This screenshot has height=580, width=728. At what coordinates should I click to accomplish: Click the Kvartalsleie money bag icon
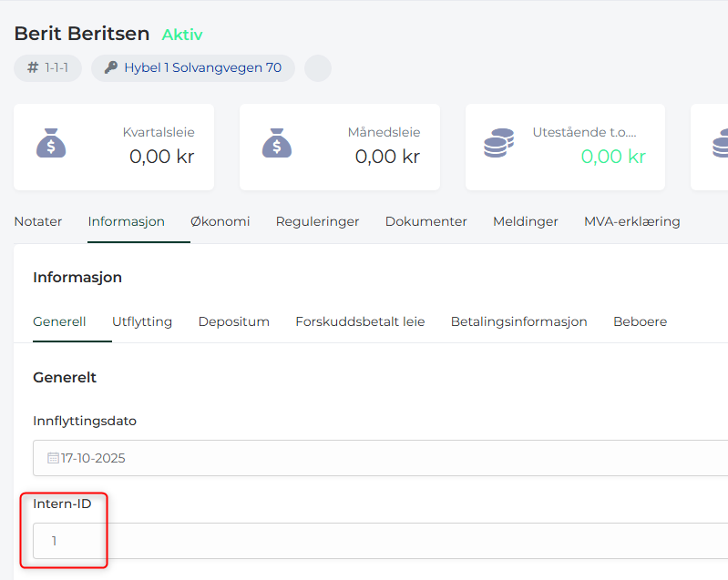pyautogui.click(x=51, y=143)
